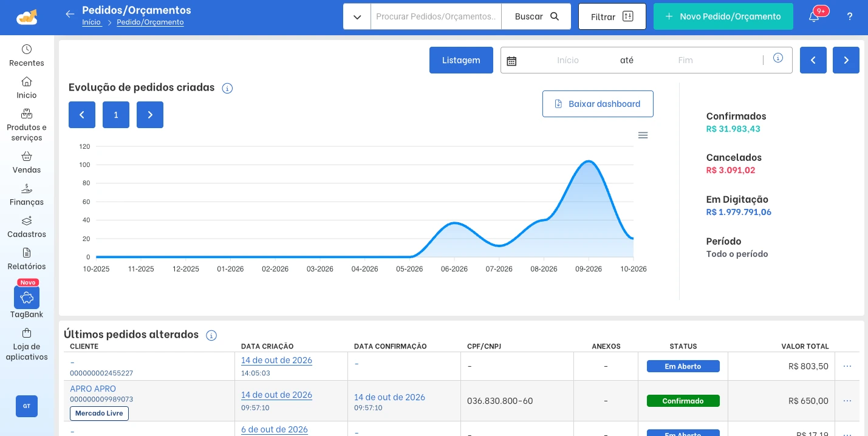This screenshot has width=868, height=436.
Task: Click the Mercado Livre tag
Action: (x=99, y=414)
